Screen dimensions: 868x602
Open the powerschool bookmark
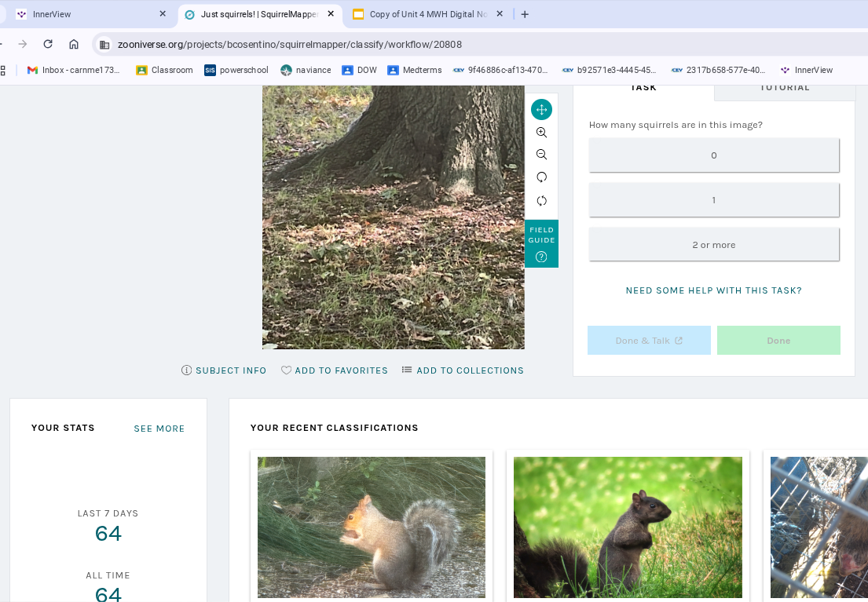point(236,71)
